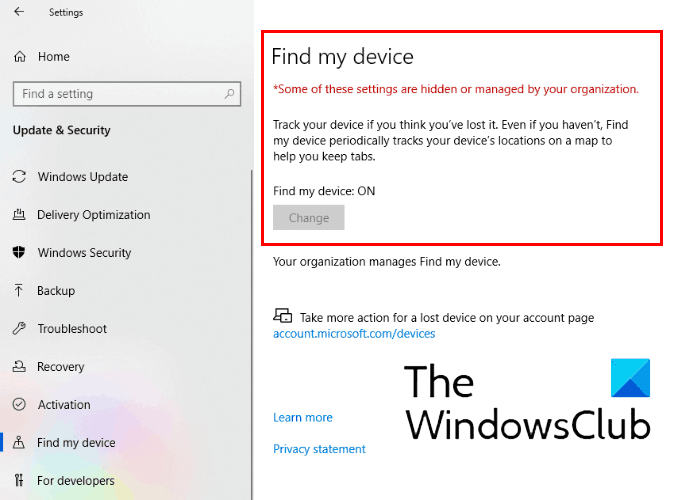Open the Windows Update section
This screenshot has width=700, height=500.
point(83,177)
